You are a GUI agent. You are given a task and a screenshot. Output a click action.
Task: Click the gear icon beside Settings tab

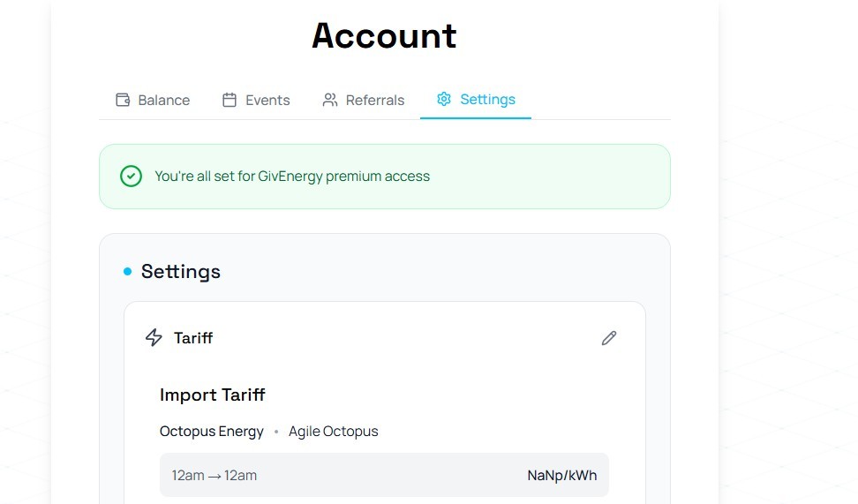tap(444, 99)
